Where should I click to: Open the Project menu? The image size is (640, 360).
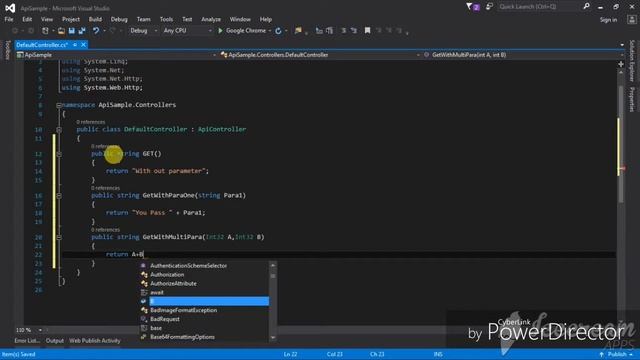pyautogui.click(x=71, y=19)
